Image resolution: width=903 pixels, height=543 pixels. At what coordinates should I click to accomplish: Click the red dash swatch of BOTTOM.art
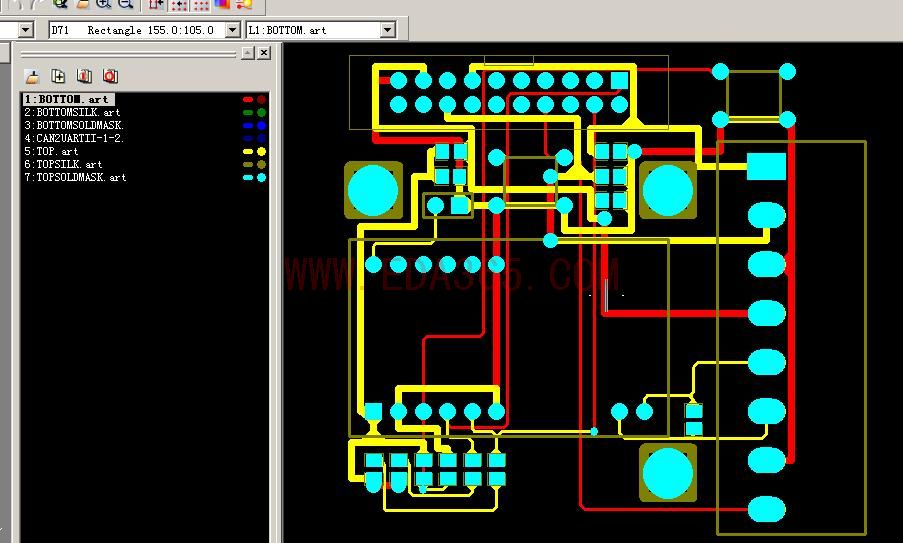[x=248, y=100]
